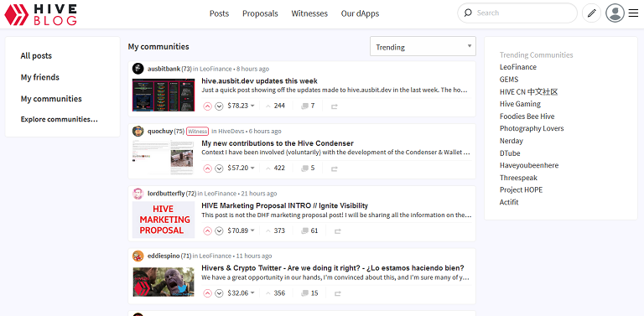Open the DTube community link
Screen dimensions: 644x316
pyautogui.click(x=510, y=153)
